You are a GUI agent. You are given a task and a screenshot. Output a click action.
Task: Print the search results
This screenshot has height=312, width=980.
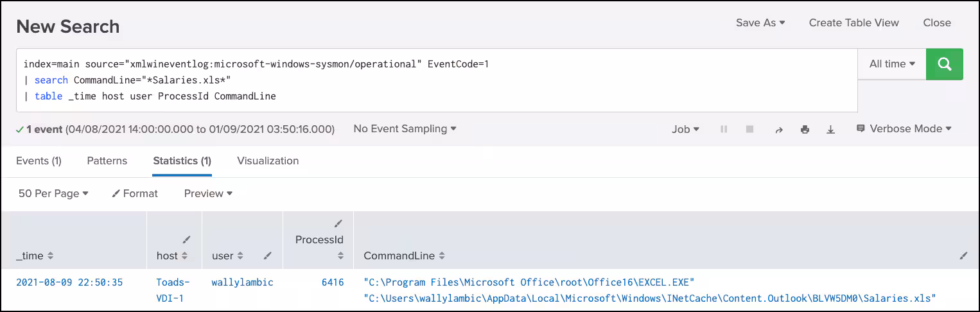[805, 129]
